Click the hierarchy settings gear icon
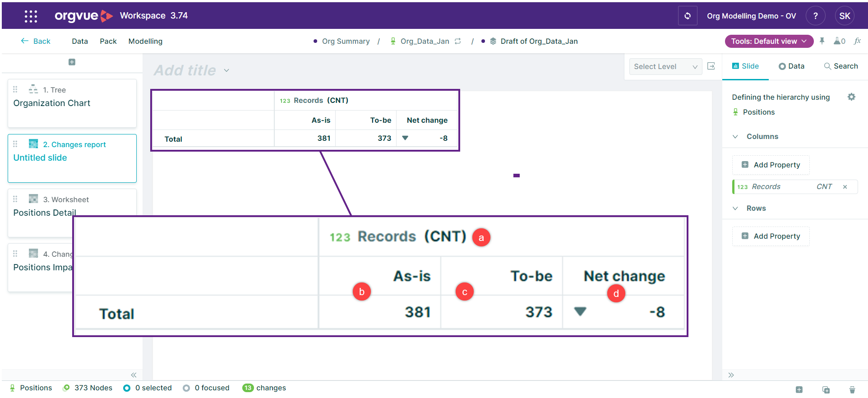Viewport: 868px width, 398px height. [851, 97]
